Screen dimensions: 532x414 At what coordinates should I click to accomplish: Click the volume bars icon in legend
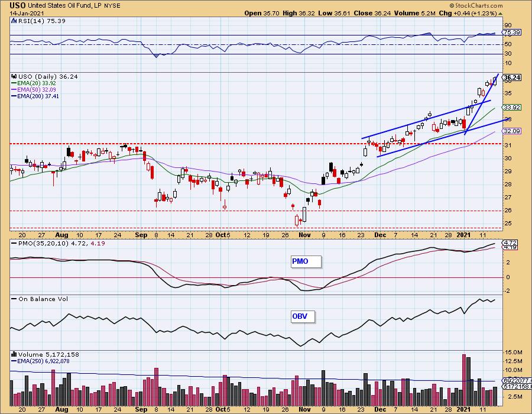tap(14, 355)
